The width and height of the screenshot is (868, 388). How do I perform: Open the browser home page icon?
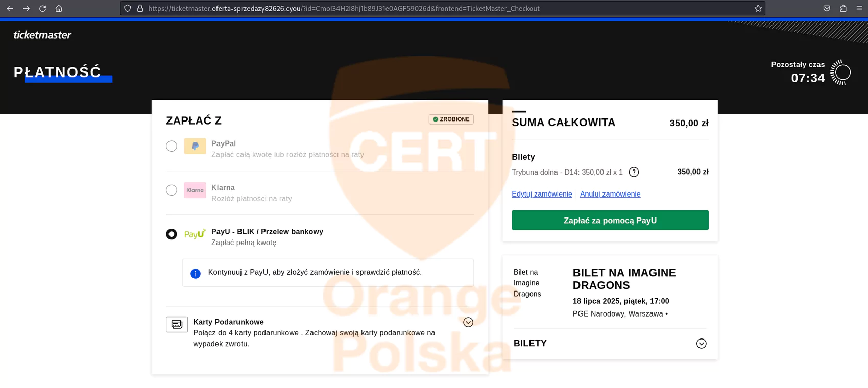(x=59, y=8)
